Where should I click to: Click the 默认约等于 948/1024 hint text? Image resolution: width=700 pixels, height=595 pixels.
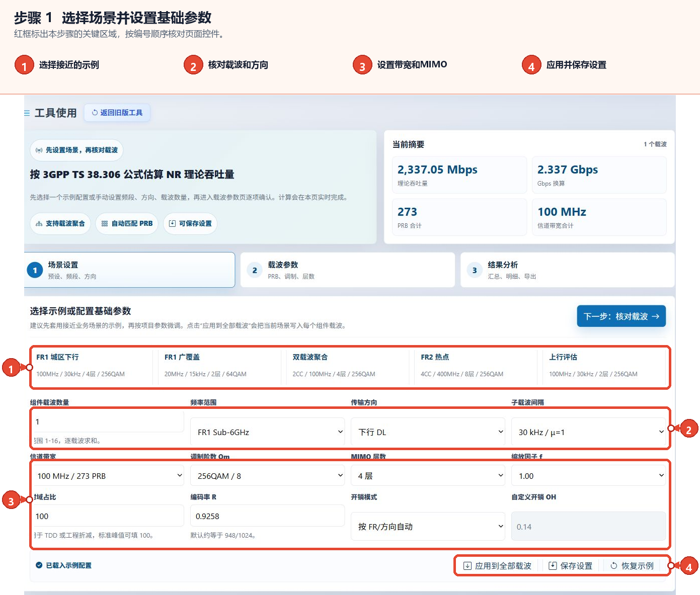[x=224, y=535]
